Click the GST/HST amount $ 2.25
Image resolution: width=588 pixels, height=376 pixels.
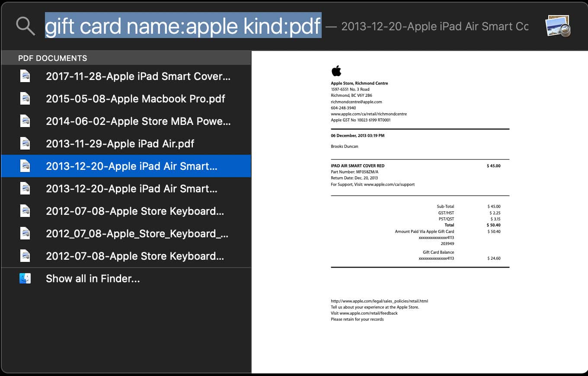(x=495, y=213)
